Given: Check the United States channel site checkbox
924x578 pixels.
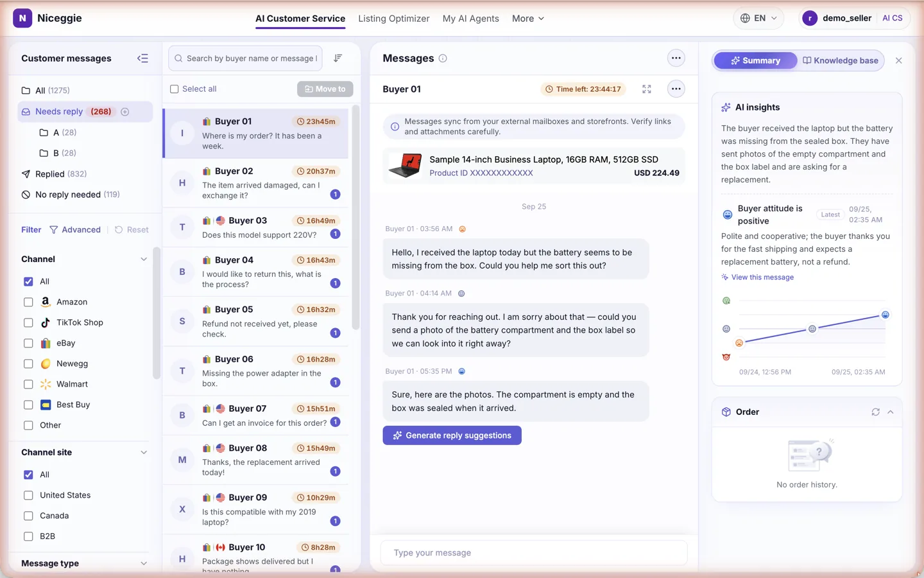Looking at the screenshot, I should [x=28, y=495].
